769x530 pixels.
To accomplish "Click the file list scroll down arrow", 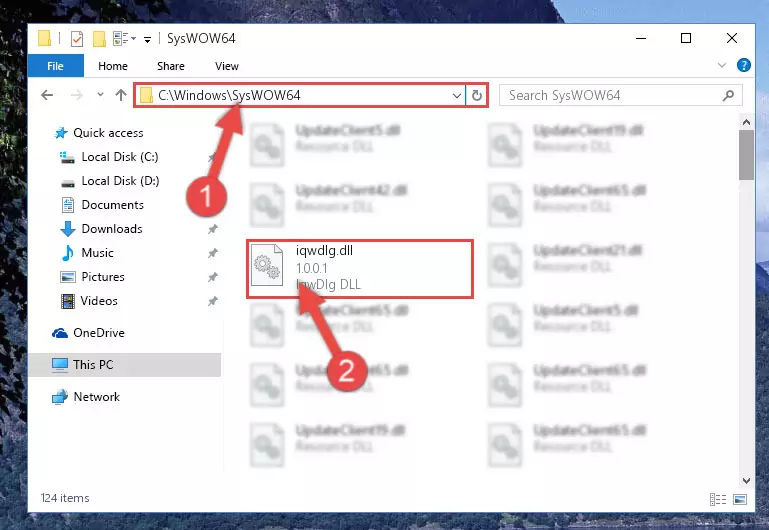I will pyautogui.click(x=746, y=480).
